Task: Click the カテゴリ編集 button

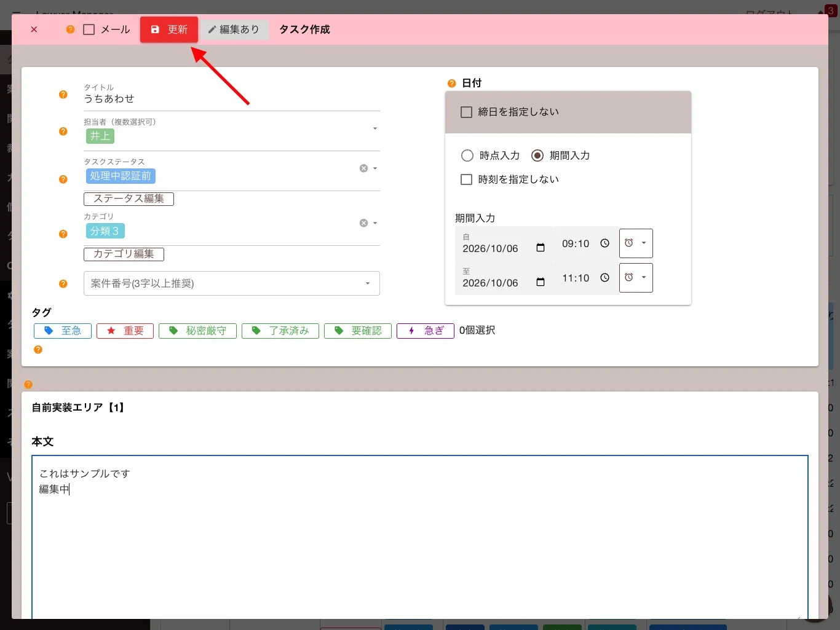Action: tap(124, 254)
